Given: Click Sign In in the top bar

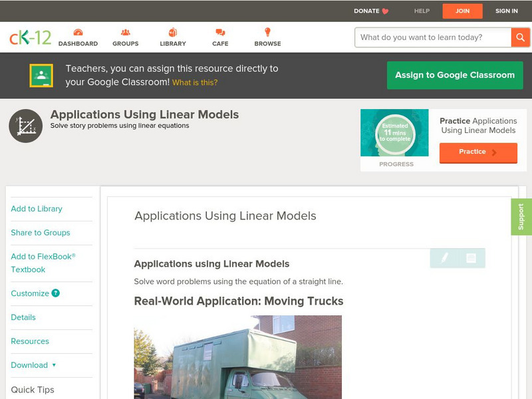Looking at the screenshot, I should click(x=507, y=11).
